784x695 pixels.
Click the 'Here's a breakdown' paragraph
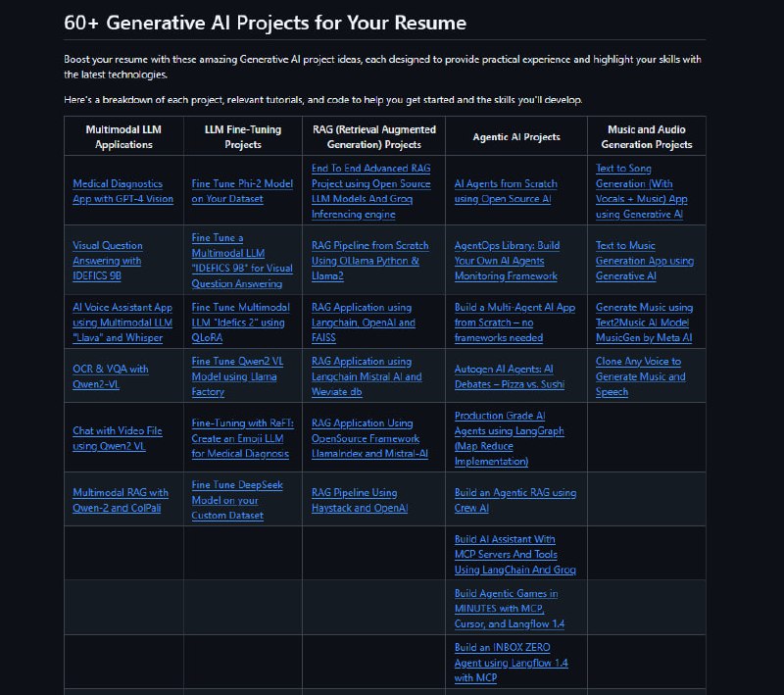[323, 100]
